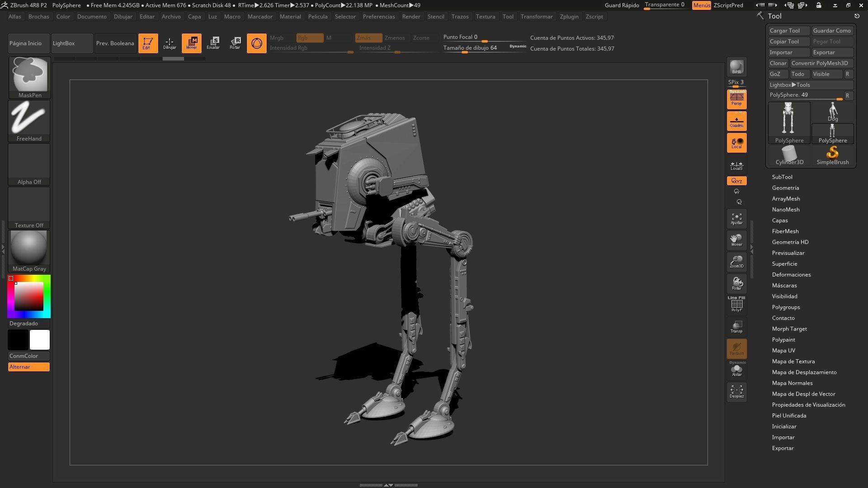Viewport: 868px width, 488px height.
Task: Click the Página Inicio button
Action: [29, 43]
